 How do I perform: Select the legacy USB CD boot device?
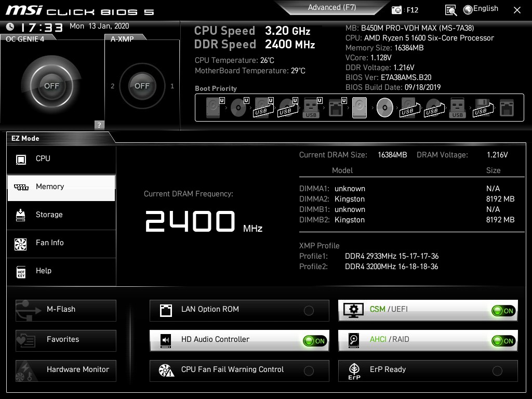[434, 108]
